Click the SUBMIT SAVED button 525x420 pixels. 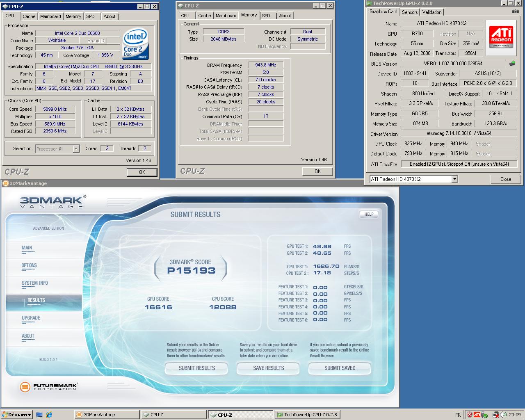tap(340, 368)
